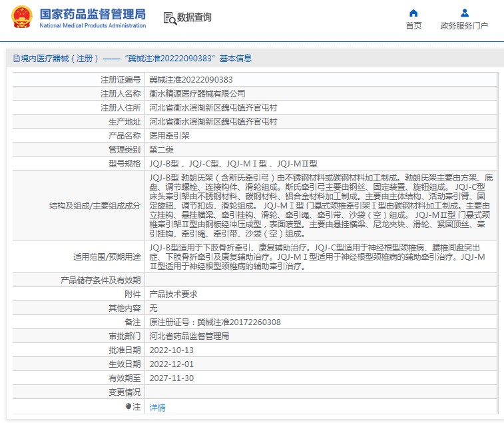Click document icon before 境内医疗器械
Screen dimensions: 504x423
pyautogui.click(x=17, y=58)
